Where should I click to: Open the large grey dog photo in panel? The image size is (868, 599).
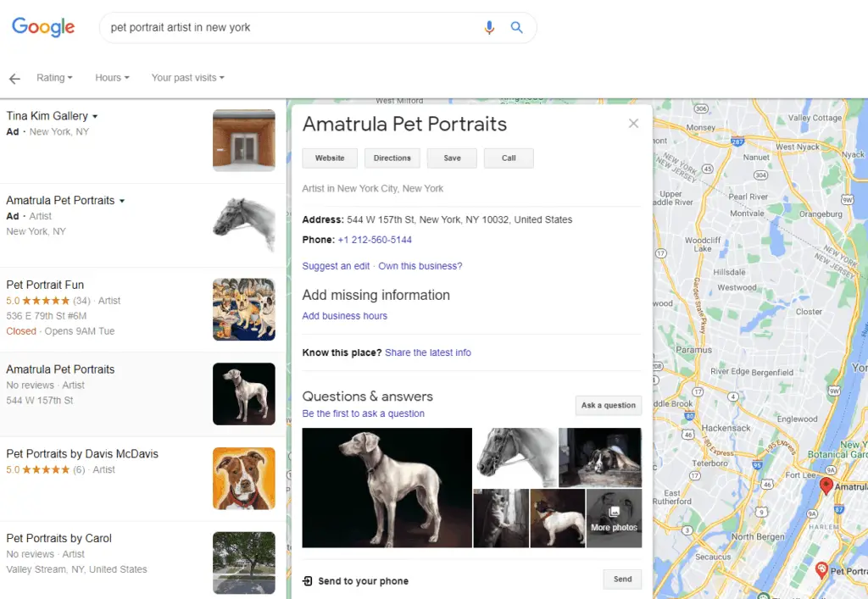[387, 488]
